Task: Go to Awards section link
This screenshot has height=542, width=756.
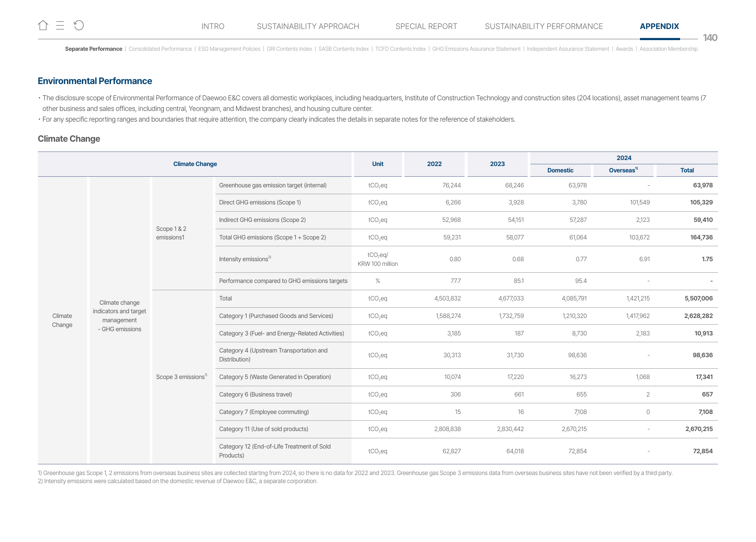Action: click(x=624, y=49)
